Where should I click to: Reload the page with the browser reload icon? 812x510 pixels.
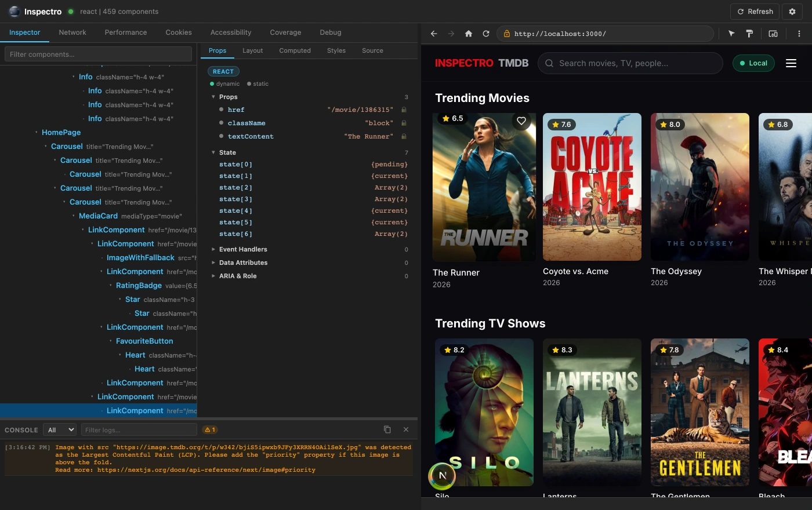click(x=486, y=34)
